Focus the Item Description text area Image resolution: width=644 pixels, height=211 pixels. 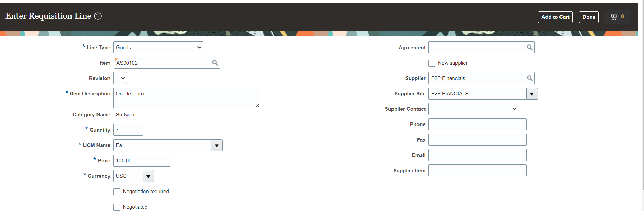(x=186, y=98)
